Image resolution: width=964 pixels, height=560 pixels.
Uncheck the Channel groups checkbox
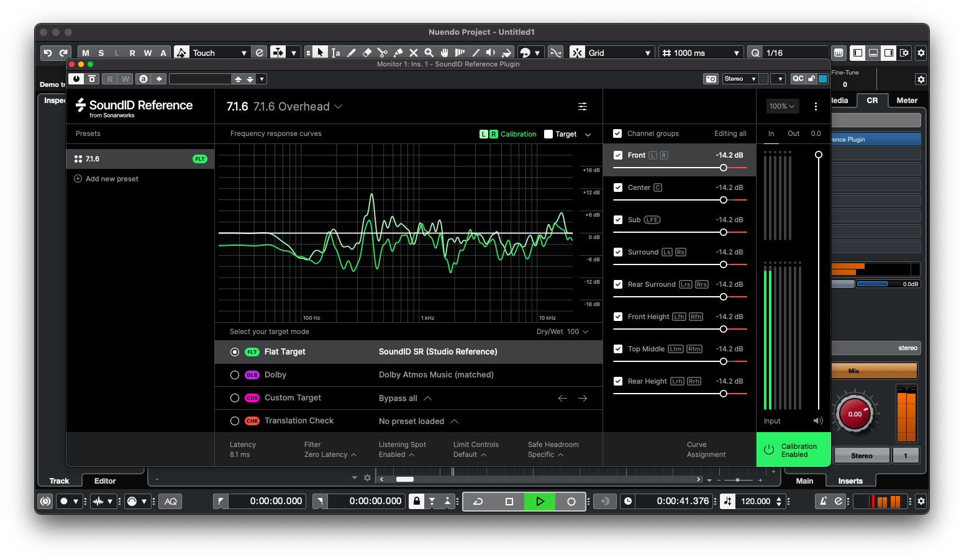pos(617,133)
